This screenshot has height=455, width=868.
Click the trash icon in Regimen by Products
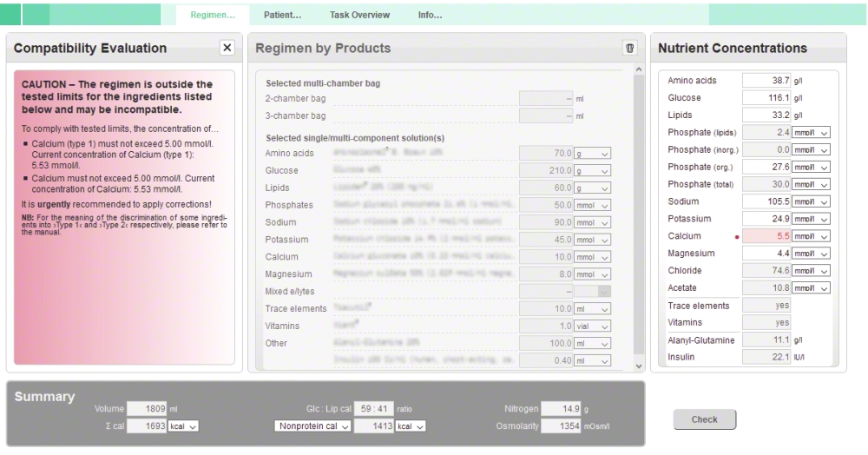[629, 49]
